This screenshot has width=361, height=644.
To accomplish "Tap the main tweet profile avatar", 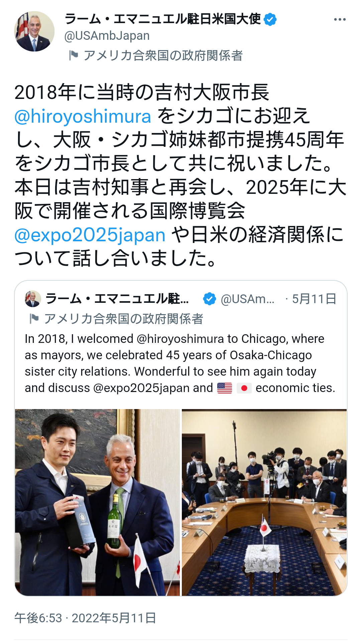I will coord(34,31).
